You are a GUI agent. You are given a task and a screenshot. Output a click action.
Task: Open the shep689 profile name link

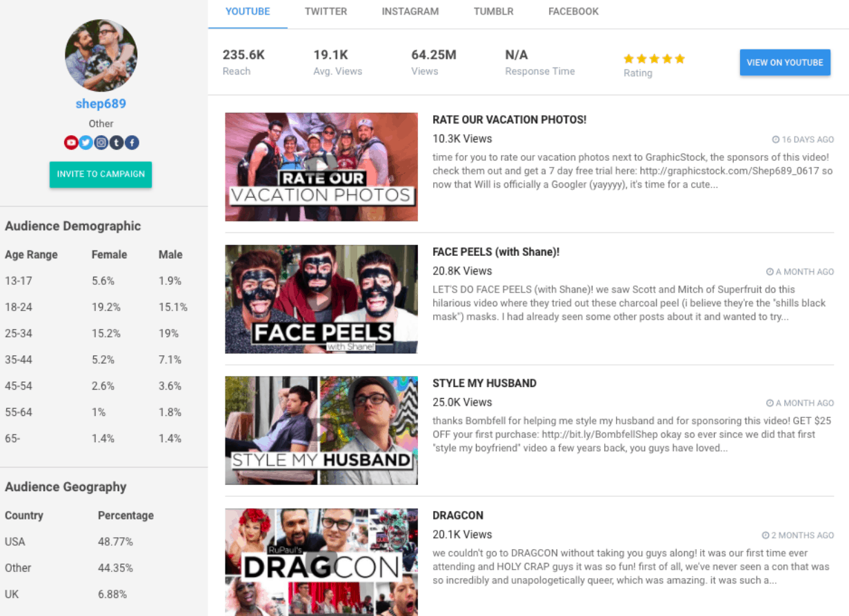coord(101,104)
